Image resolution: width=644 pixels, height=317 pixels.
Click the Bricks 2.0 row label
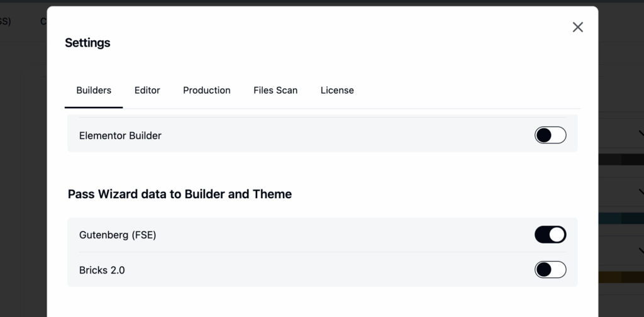coord(102,270)
